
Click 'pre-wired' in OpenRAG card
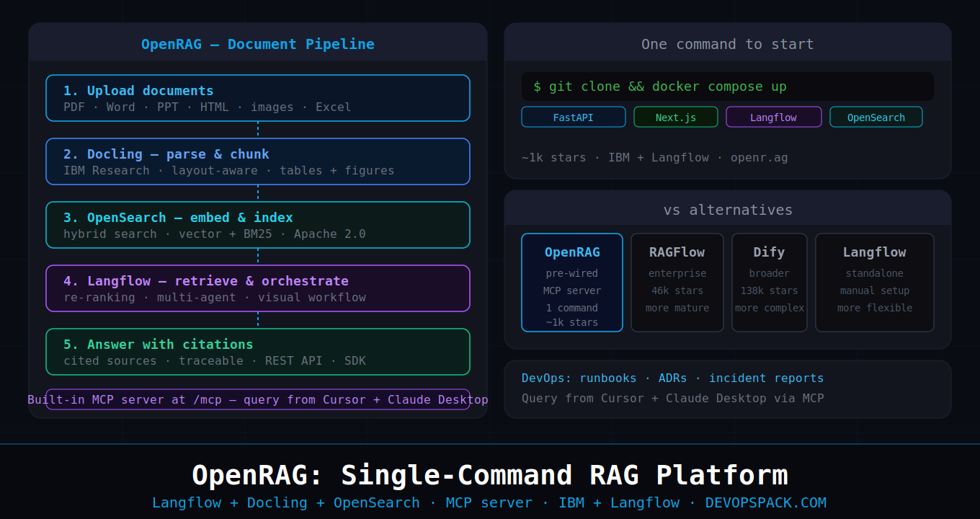tap(572, 273)
